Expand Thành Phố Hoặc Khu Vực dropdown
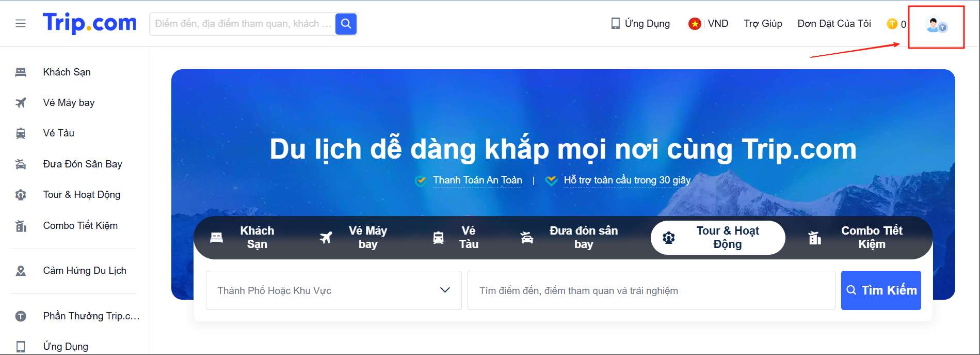 (x=334, y=290)
